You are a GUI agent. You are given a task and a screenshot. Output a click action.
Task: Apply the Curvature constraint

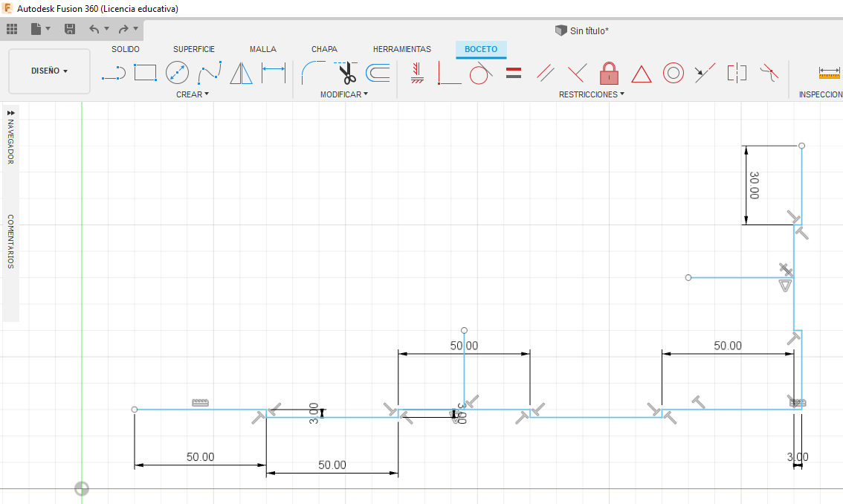pos(769,73)
